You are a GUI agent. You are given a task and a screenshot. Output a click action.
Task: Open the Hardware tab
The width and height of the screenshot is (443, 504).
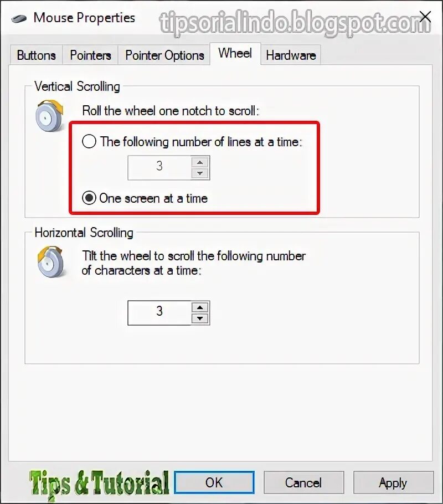(x=291, y=55)
